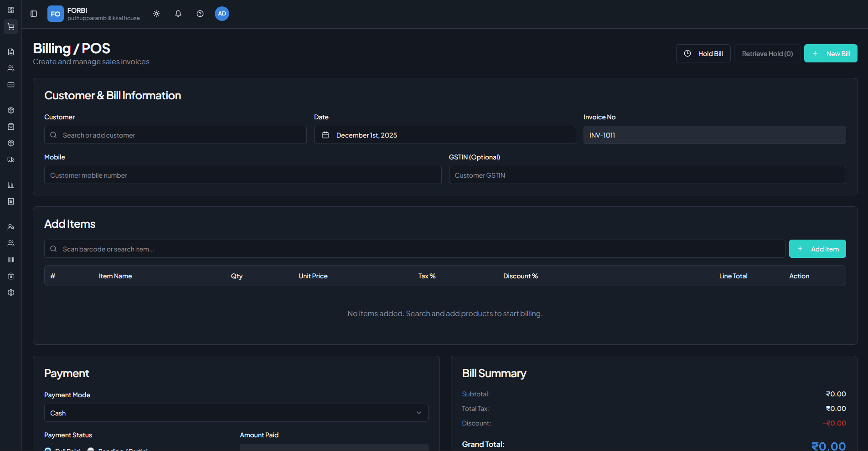
Task: Open the Search or add customer combo box
Action: pos(175,135)
